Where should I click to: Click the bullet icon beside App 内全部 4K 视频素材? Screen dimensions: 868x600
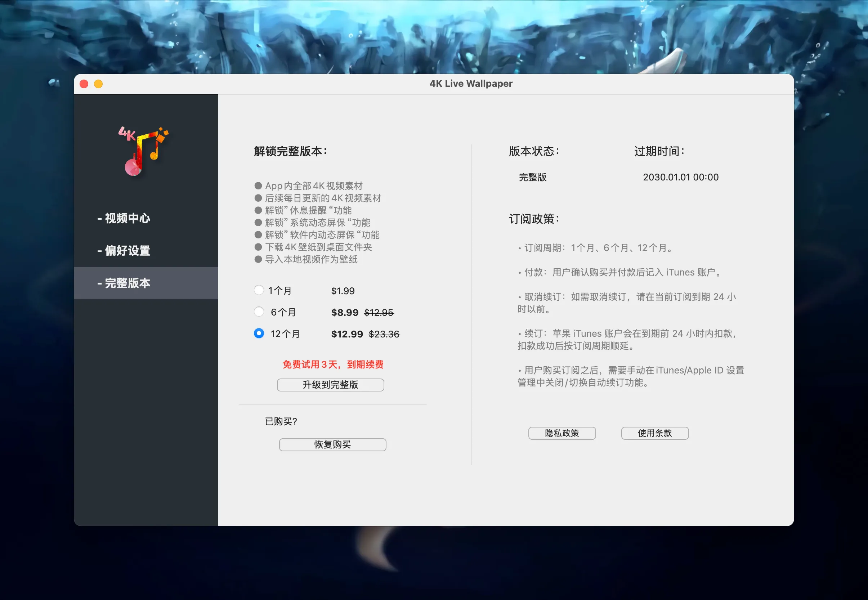point(258,185)
